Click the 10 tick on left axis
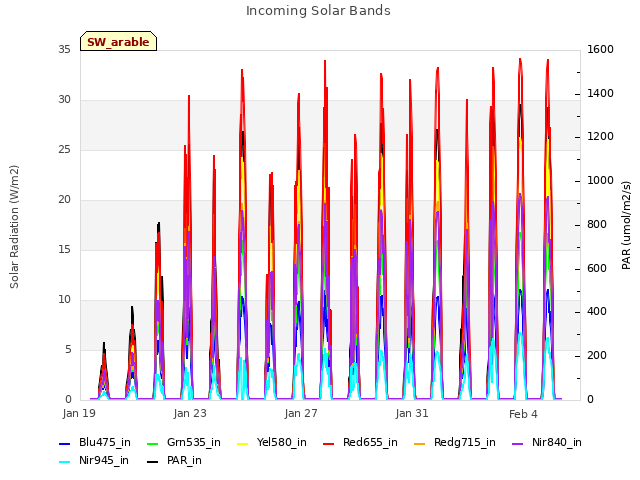The height and width of the screenshot is (480, 640). click(x=64, y=300)
